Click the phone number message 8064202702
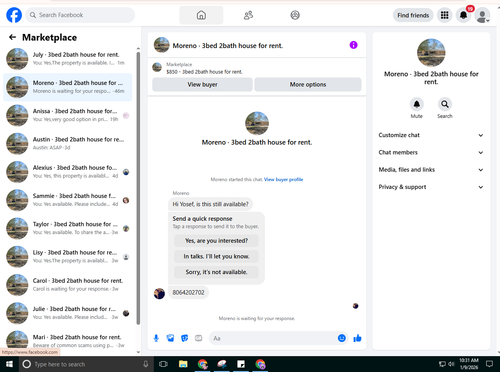 click(x=188, y=292)
